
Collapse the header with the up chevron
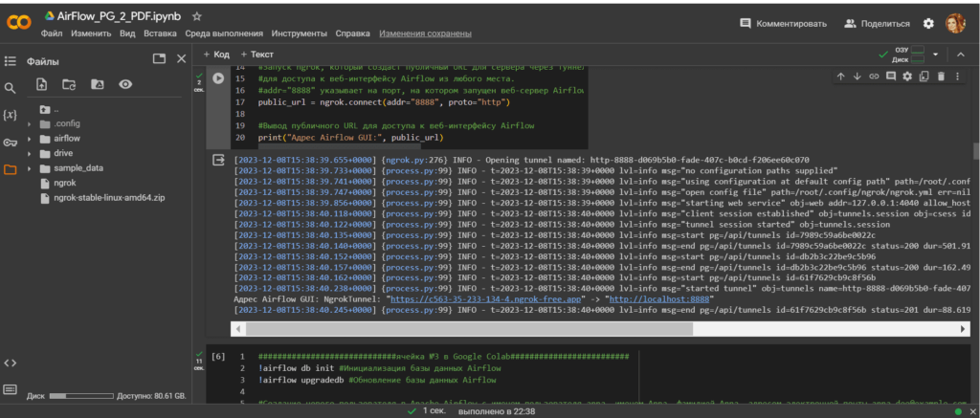click(x=961, y=55)
